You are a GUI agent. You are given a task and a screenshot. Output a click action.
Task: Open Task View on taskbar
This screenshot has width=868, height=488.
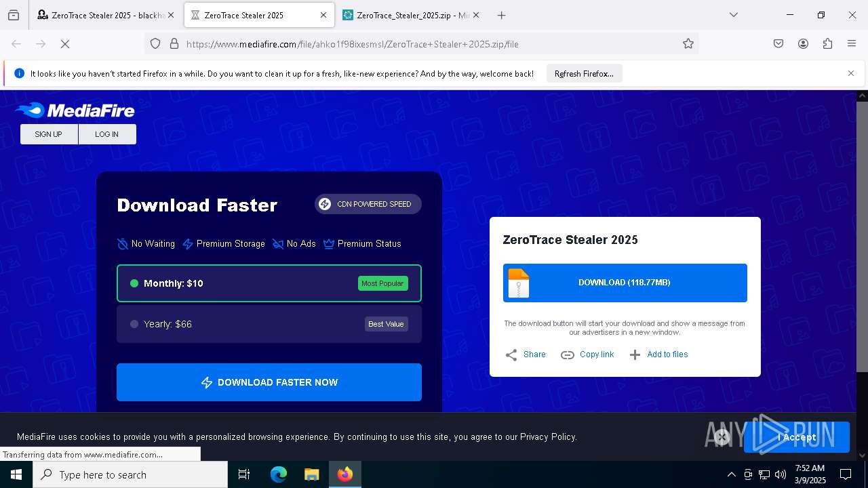click(244, 474)
